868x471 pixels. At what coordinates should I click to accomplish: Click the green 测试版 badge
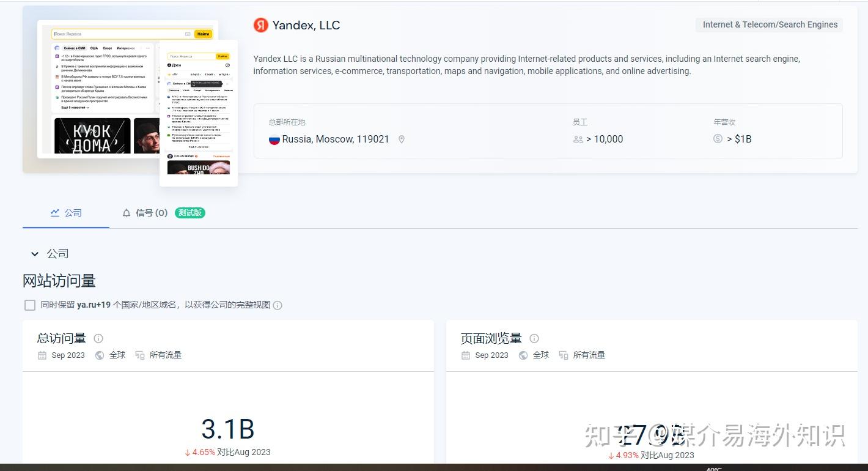click(189, 213)
